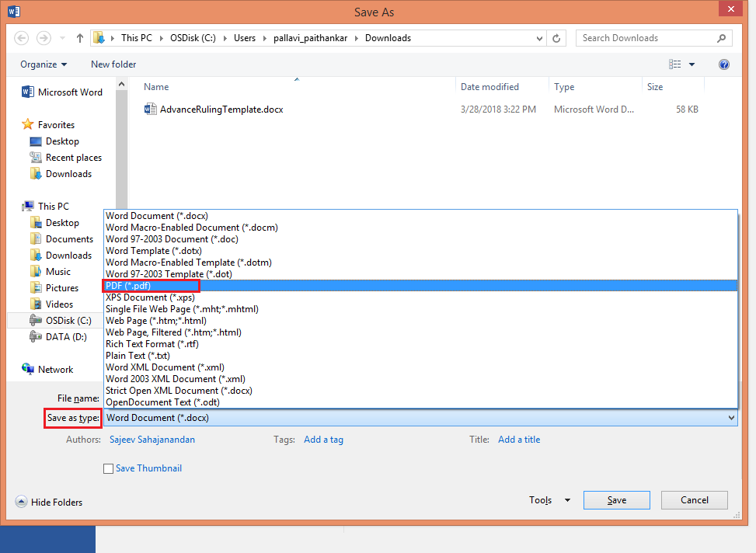756x553 pixels.
Task: Open Downloads under This PC
Action: (61, 256)
